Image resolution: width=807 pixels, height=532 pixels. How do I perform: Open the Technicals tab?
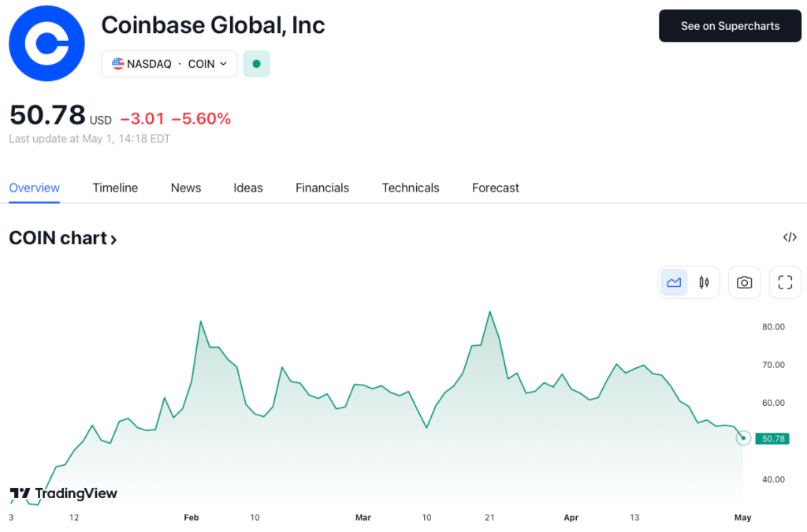tap(410, 188)
